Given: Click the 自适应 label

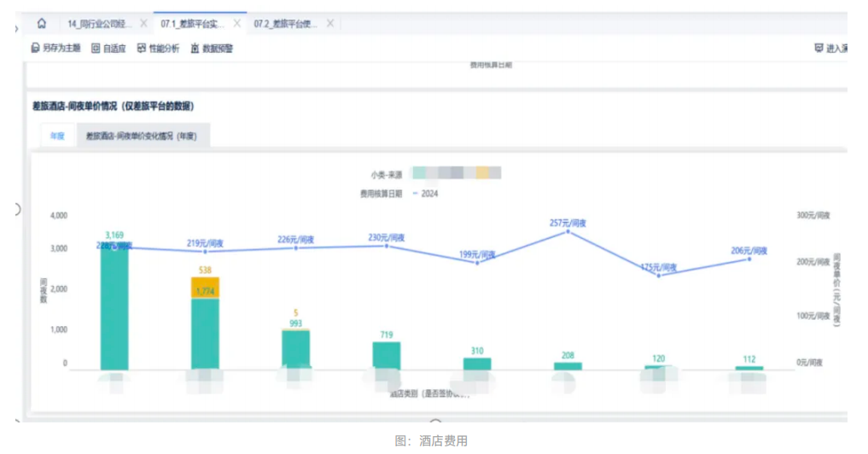Looking at the screenshot, I should coord(114,49).
